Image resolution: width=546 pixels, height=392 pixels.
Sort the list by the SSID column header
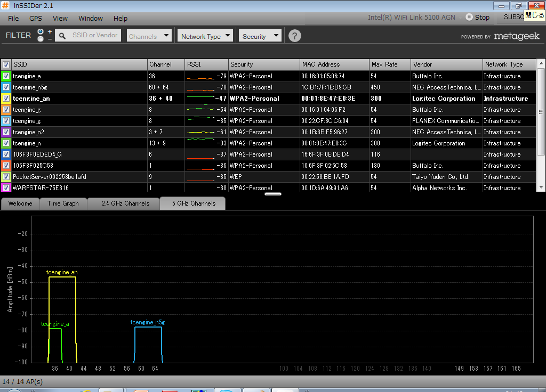79,64
